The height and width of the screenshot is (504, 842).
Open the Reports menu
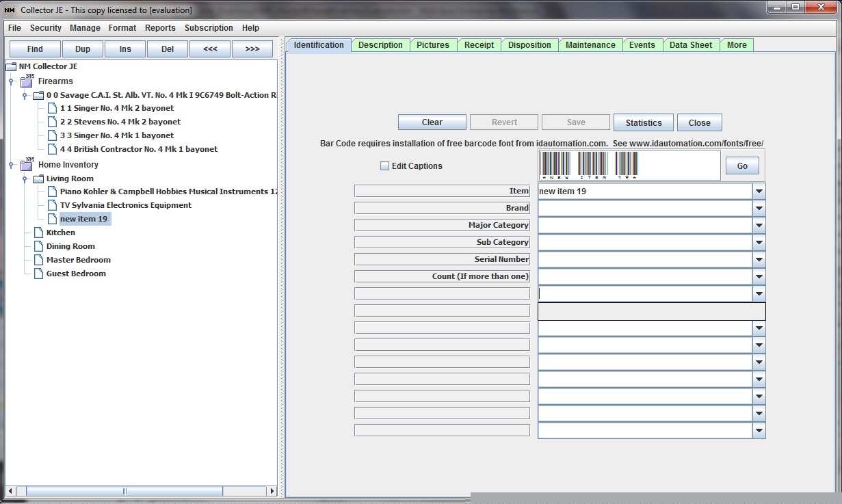(160, 28)
